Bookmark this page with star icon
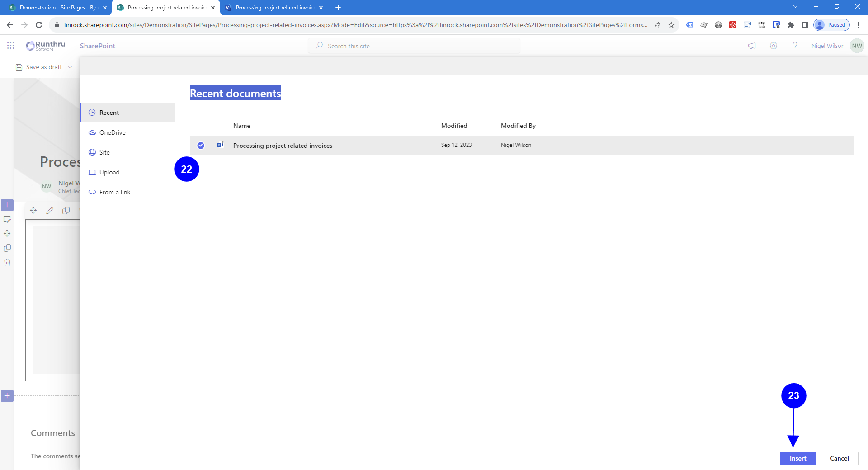The image size is (868, 470). [671, 25]
